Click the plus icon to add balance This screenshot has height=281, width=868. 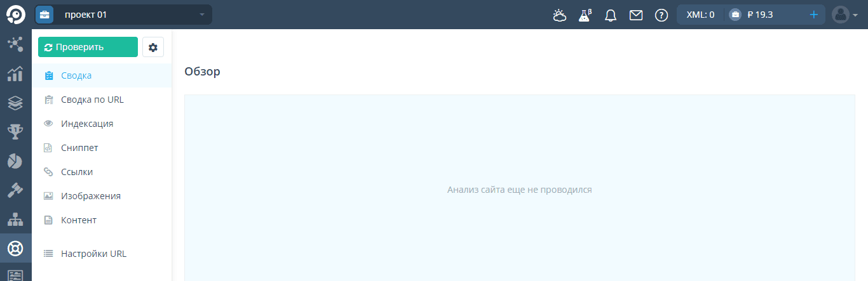coord(814,15)
